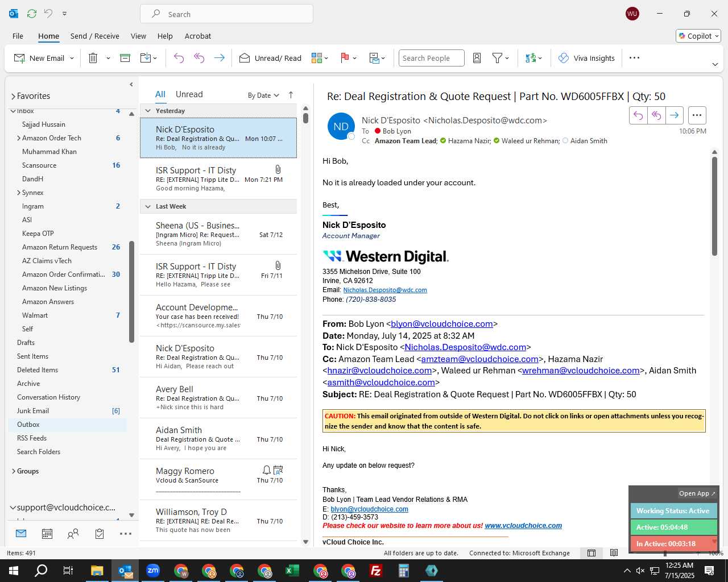Viewport: 728px width, 582px height.
Task: Switch to Calendar view in navigation bar
Action: pyautogui.click(x=47, y=534)
